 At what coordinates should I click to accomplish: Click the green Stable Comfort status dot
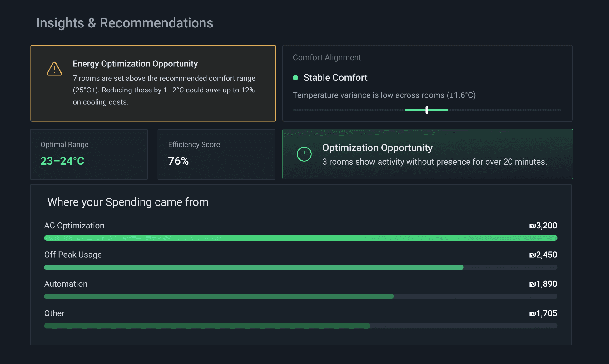pos(295,78)
